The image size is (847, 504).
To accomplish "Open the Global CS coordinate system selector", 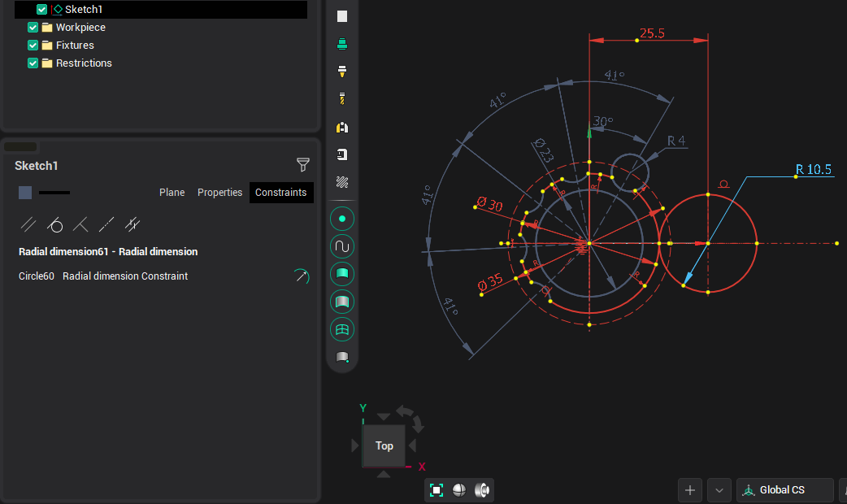I will point(784,490).
